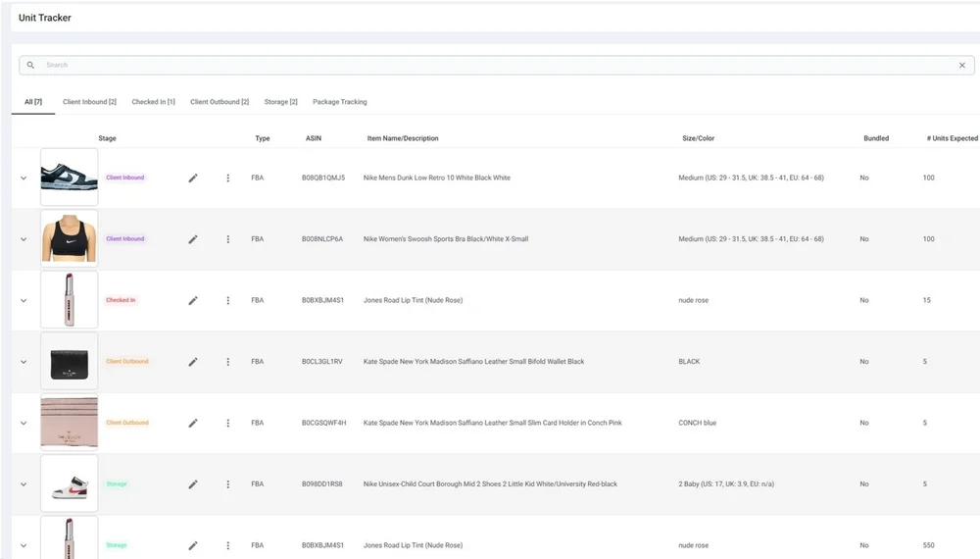Click the Size/Color column header

[698, 138]
